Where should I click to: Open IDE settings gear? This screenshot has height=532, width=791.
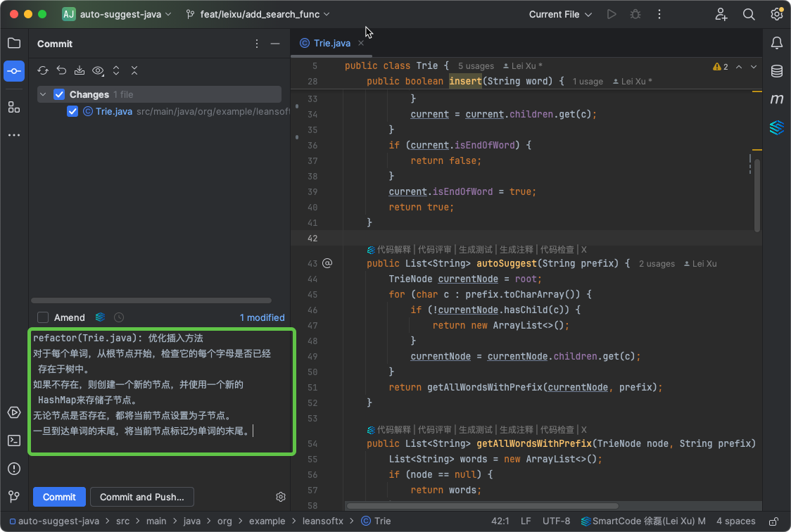777,14
